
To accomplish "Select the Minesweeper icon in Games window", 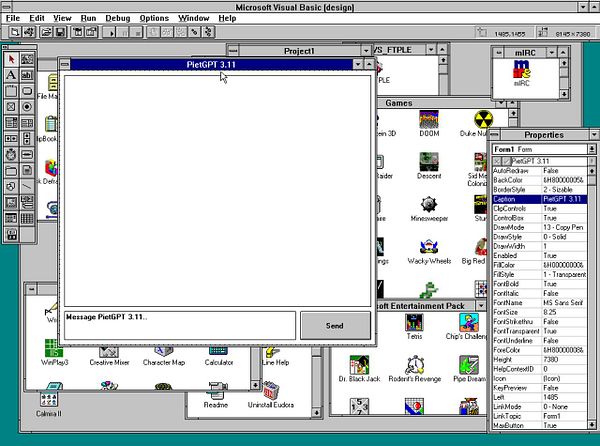I will (x=429, y=209).
